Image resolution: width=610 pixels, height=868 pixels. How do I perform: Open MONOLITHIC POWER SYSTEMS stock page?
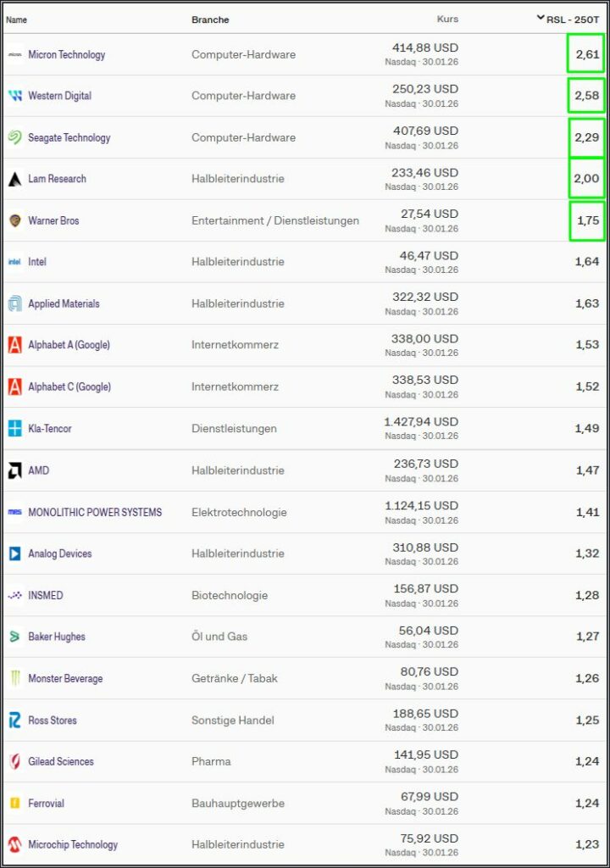95,512
